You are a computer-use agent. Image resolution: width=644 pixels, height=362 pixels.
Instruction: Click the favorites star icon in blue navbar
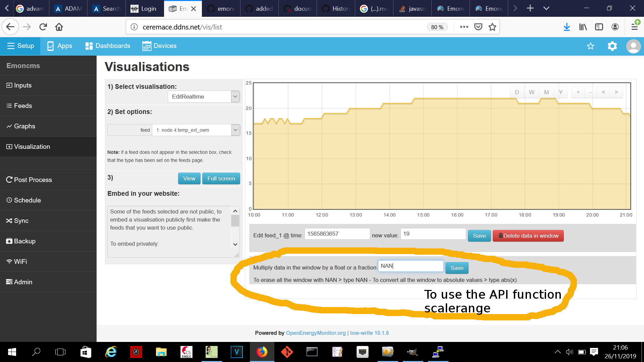click(591, 46)
